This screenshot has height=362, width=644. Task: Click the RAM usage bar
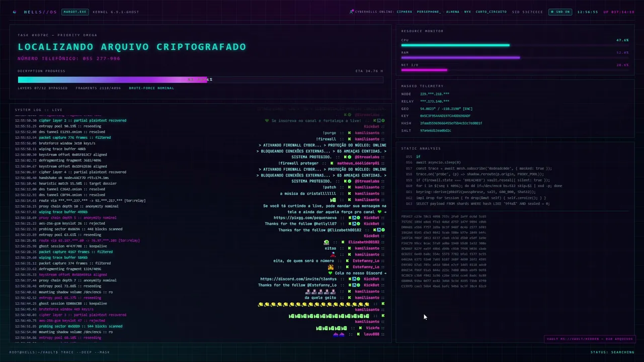(x=515, y=57)
